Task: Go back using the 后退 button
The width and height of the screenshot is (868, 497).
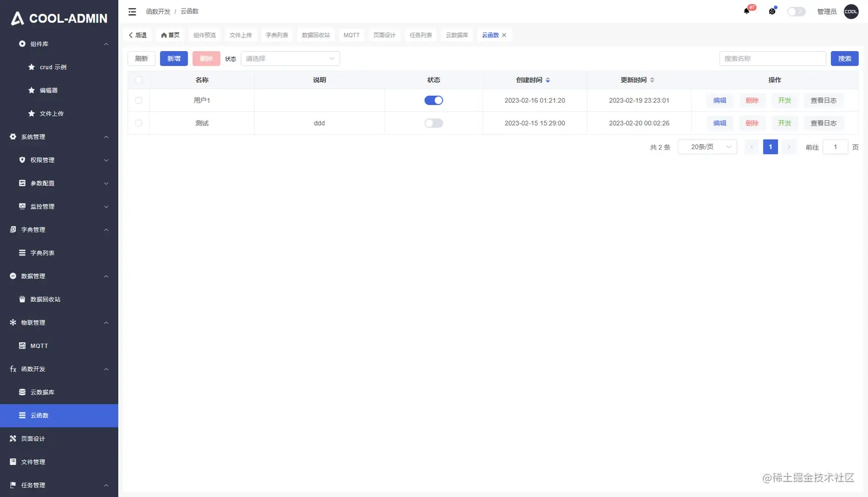Action: click(138, 35)
